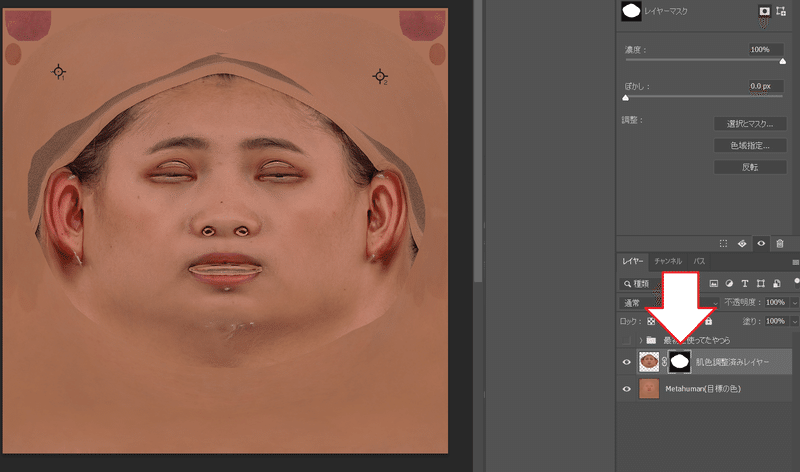Hide the 肌色調整済みレイヤー layer
The height and width of the screenshot is (472, 800).
[x=627, y=362]
